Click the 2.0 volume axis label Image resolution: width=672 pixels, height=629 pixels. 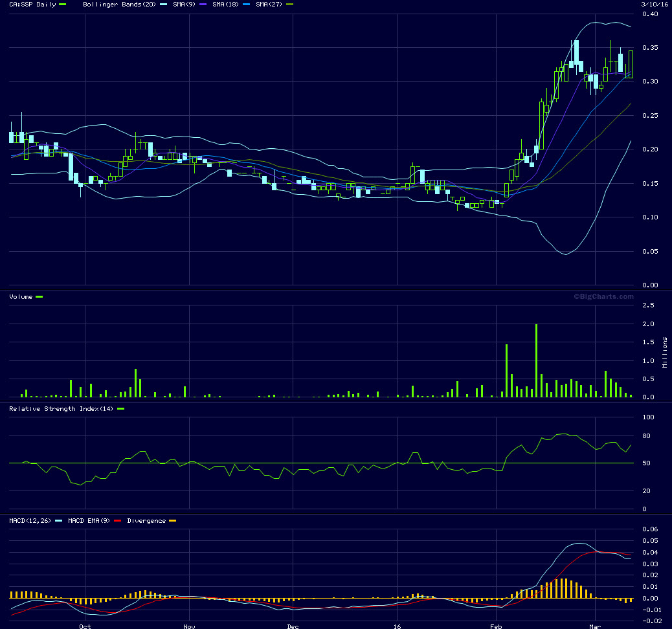tap(649, 324)
